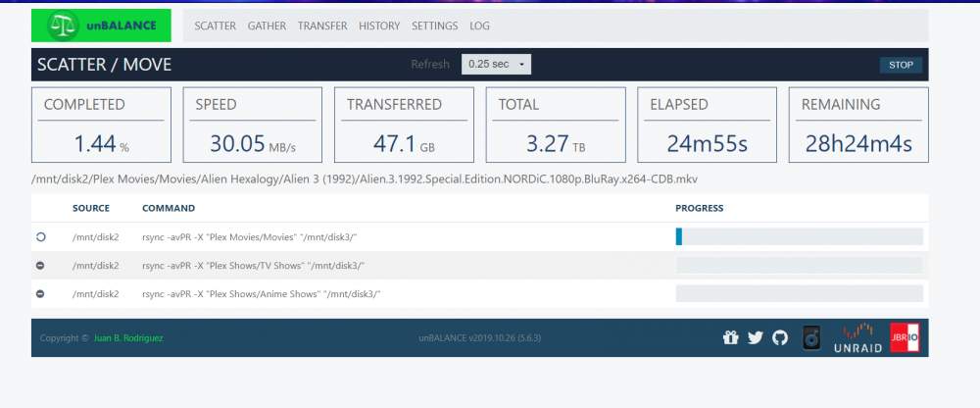Click the COMMAND column header

coord(169,208)
